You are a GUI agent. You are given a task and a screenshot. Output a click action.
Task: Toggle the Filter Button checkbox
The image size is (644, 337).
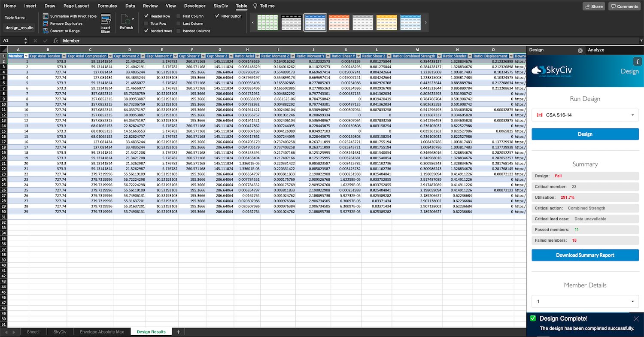217,16
